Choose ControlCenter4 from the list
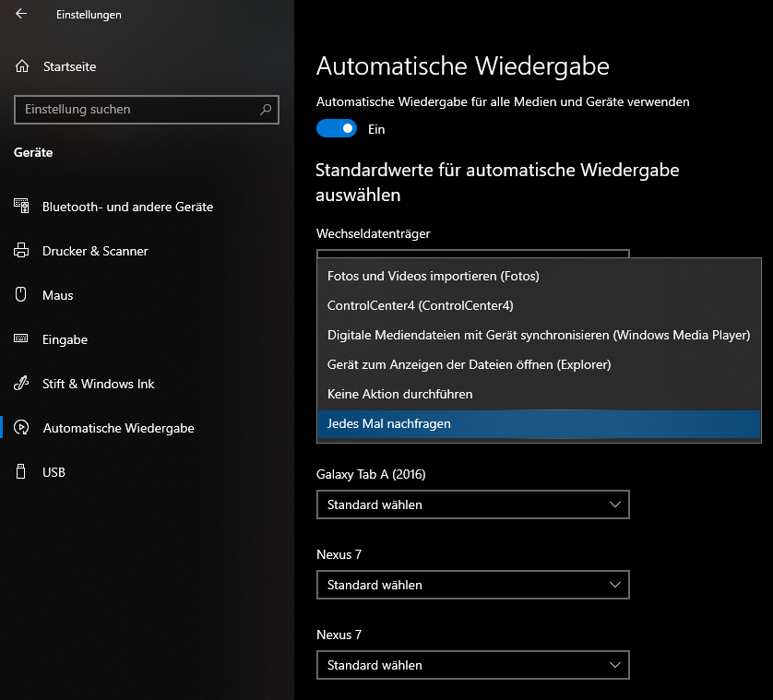Viewport: 773px width, 700px height. pos(421,305)
